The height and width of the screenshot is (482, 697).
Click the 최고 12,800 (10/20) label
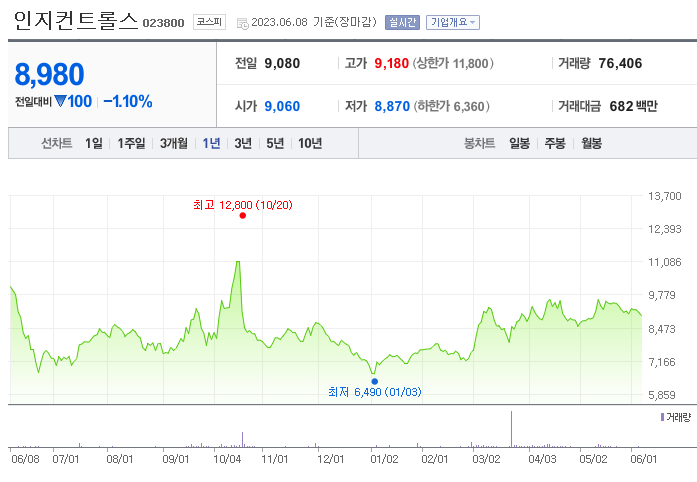tap(243, 205)
